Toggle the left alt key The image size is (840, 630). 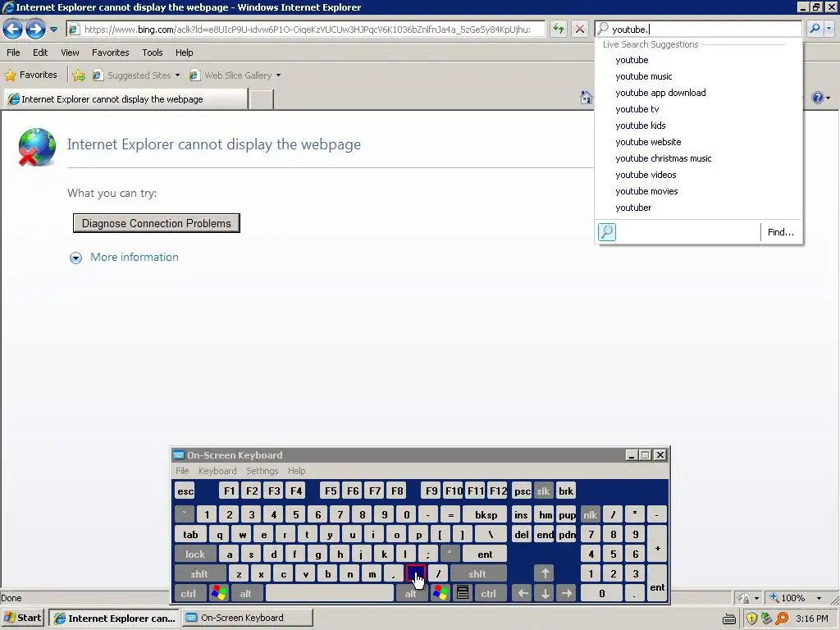click(x=246, y=594)
